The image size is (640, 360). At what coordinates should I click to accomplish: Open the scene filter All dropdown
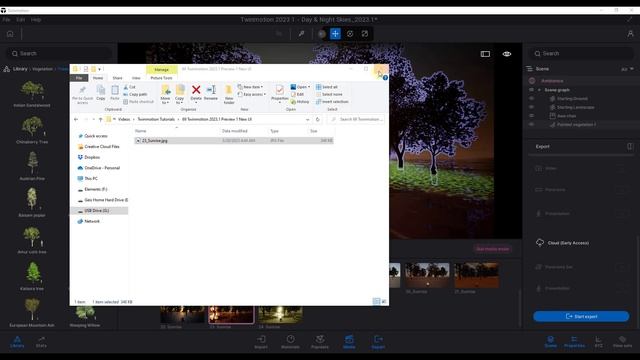627,69
